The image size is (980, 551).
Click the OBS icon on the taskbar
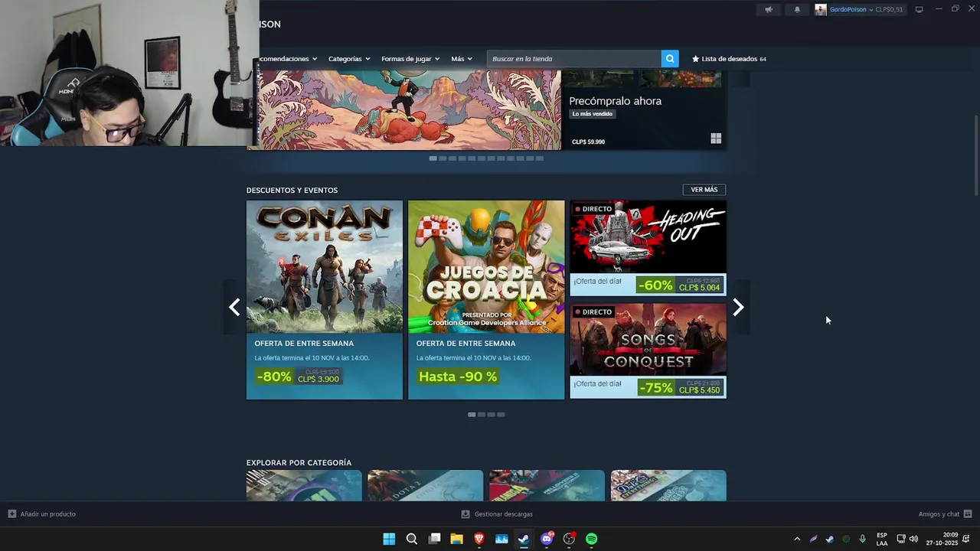pyautogui.click(x=569, y=539)
